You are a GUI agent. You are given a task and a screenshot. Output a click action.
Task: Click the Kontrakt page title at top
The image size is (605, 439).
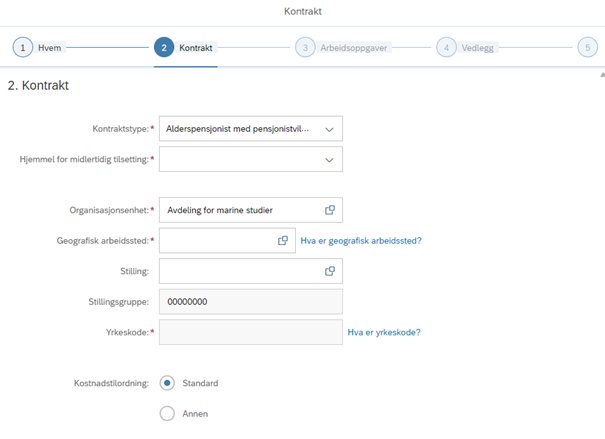[303, 11]
